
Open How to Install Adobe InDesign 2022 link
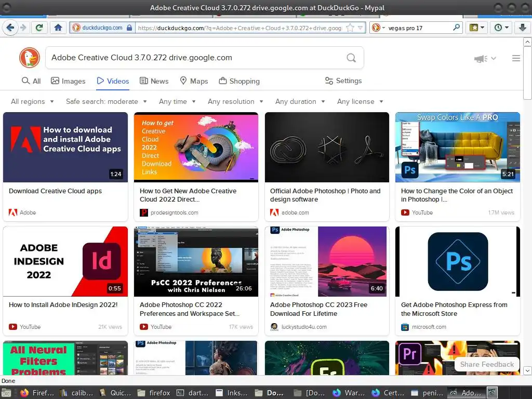click(x=63, y=304)
